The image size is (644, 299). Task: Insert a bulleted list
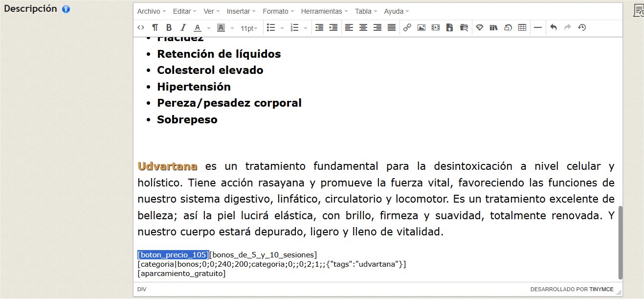pos(271,28)
